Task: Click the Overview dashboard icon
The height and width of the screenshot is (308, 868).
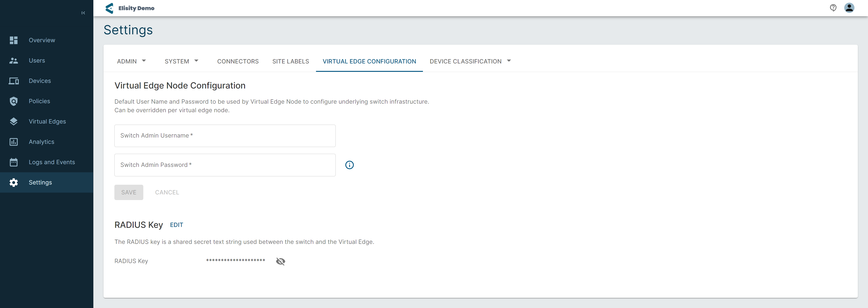Action: [14, 40]
